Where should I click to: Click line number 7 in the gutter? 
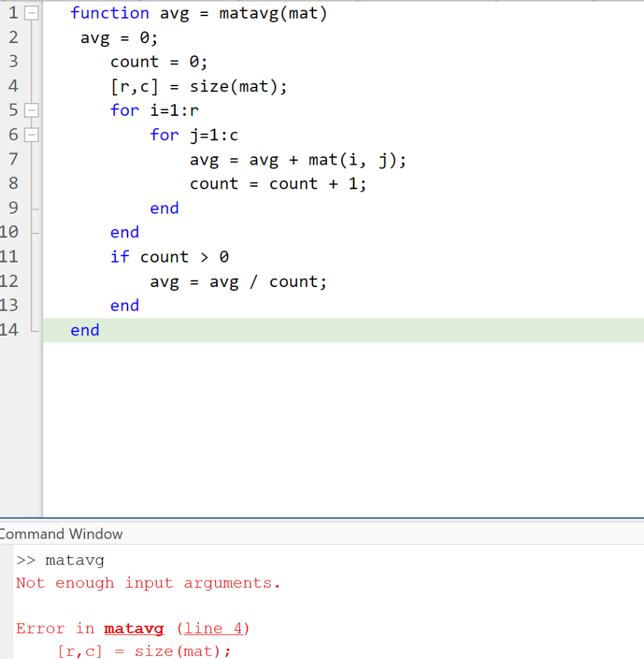click(12, 159)
